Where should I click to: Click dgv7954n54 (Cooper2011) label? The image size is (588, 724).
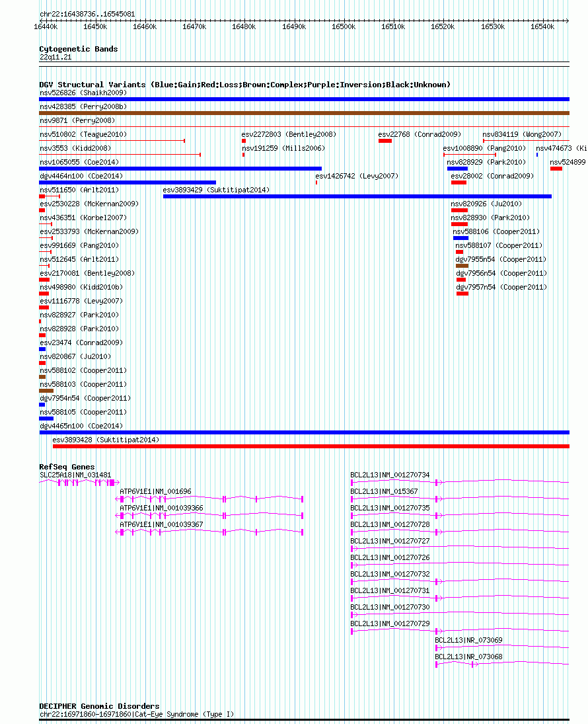[x=85, y=397]
